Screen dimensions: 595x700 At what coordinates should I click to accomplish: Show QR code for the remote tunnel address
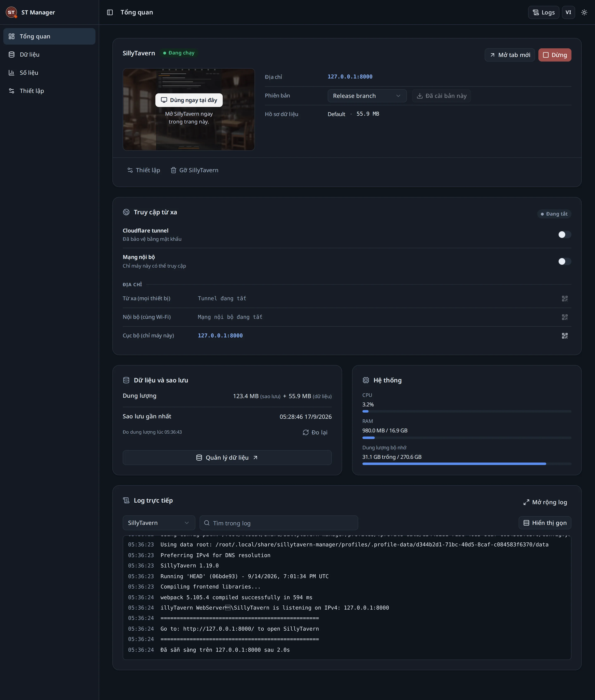pyautogui.click(x=565, y=298)
